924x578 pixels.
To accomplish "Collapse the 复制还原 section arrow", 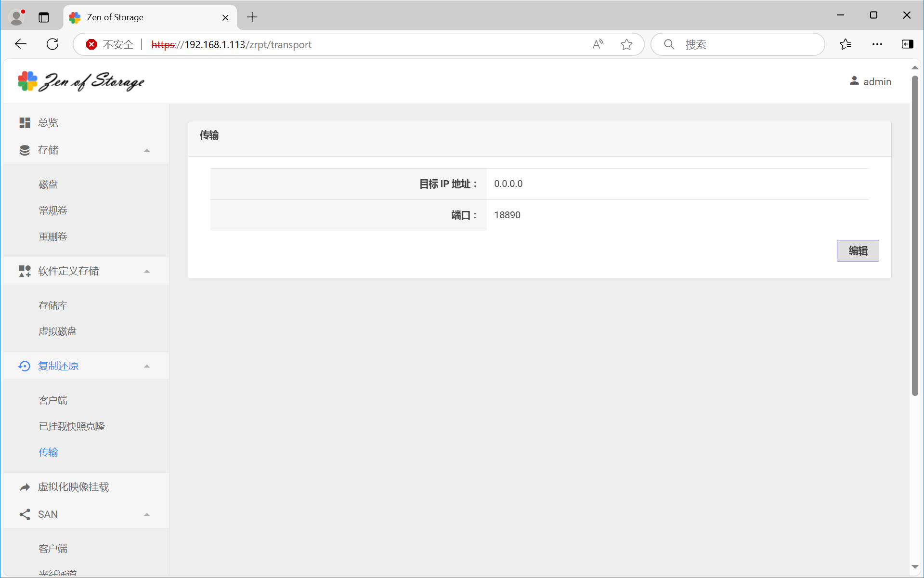I will [x=147, y=366].
